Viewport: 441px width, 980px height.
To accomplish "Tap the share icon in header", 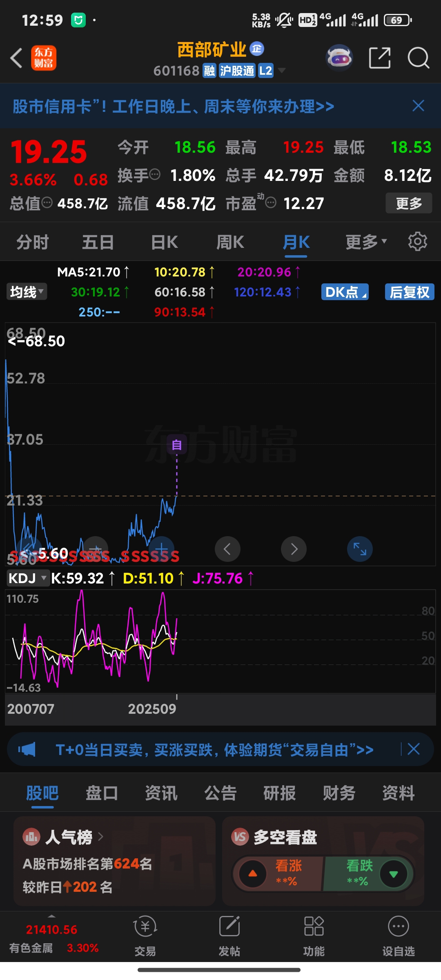I will (x=380, y=58).
